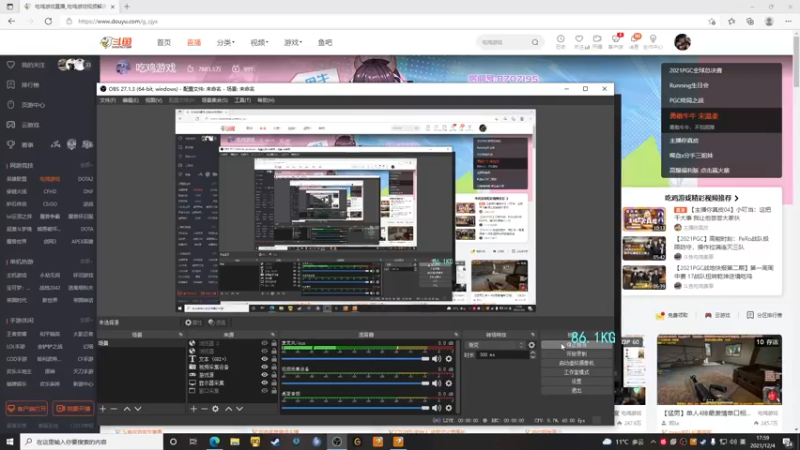The image size is (800, 450).
Task: Adjust the third mixer track volume slider
Action: (x=356, y=408)
